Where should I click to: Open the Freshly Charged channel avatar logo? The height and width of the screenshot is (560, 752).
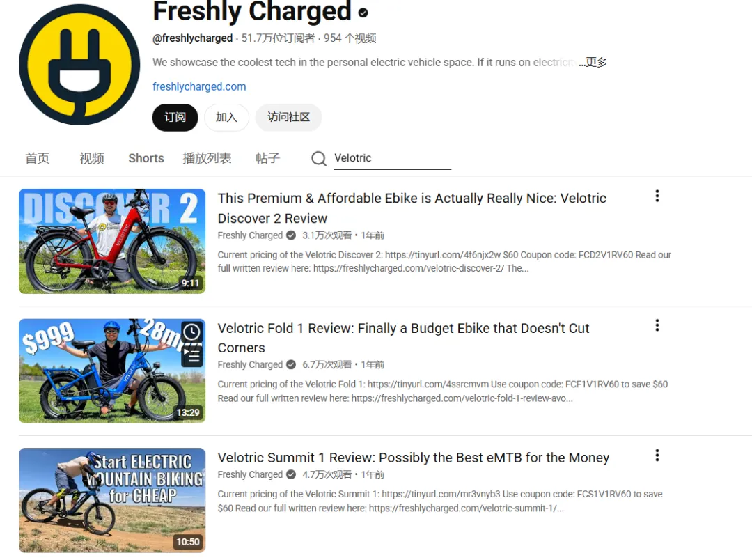click(79, 65)
